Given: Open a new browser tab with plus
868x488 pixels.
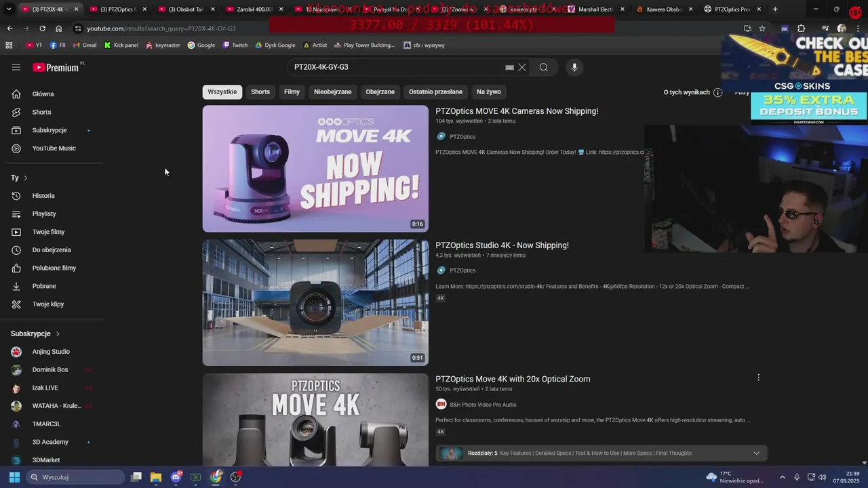Looking at the screenshot, I should click(x=775, y=9).
